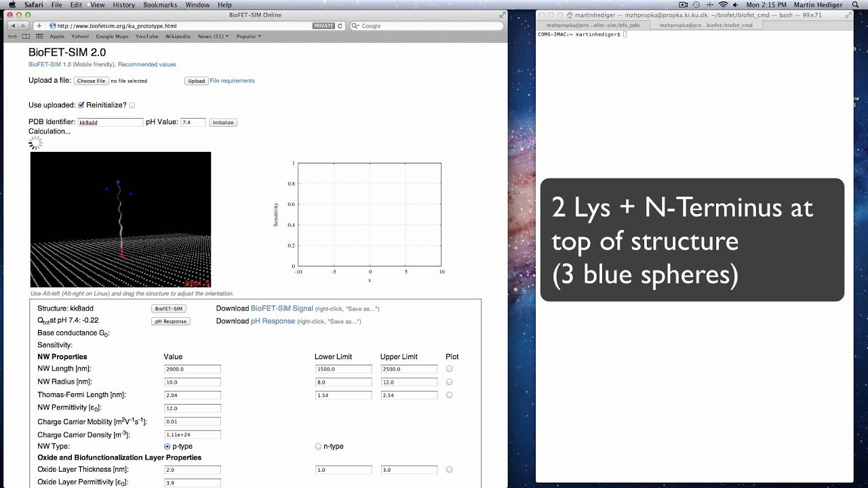Viewport: 868px width, 488px height.
Task: Click the pH Response button
Action: point(170,321)
